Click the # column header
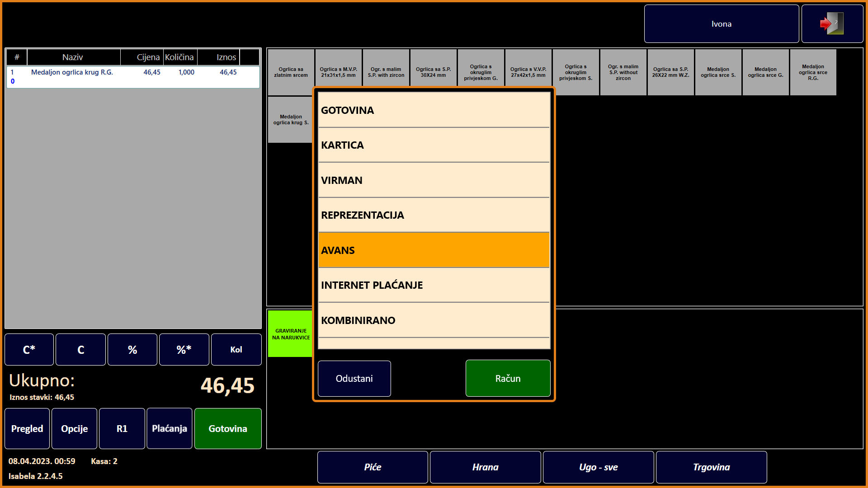 tap(17, 57)
